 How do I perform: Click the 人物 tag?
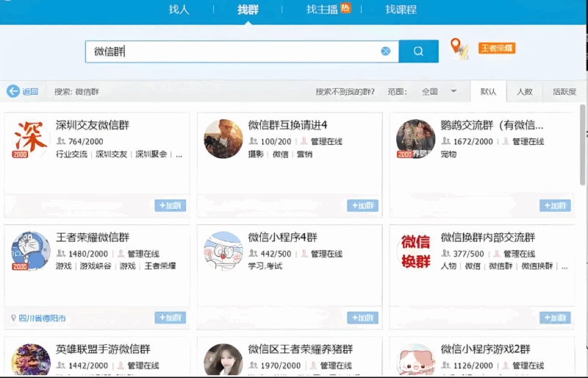pos(448,265)
